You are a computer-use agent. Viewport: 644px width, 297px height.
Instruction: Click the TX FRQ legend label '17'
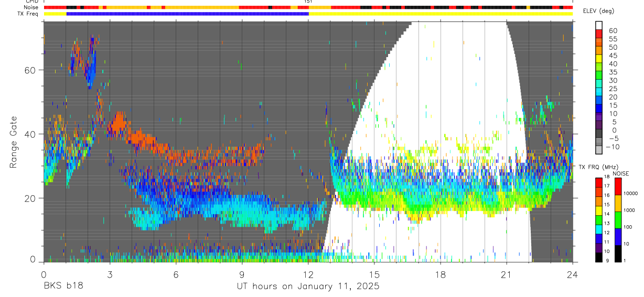click(606, 186)
